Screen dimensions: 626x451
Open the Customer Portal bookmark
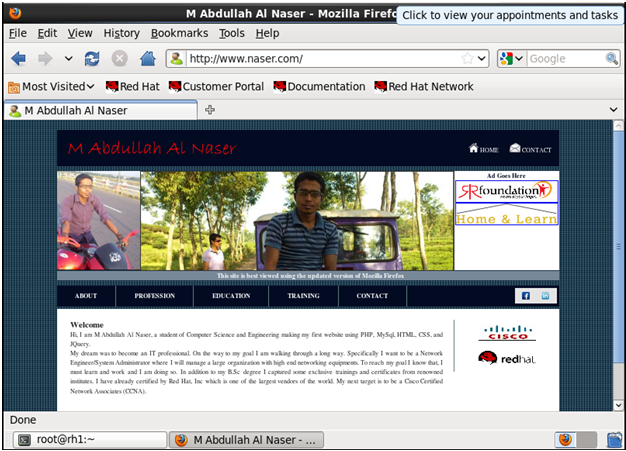(220, 87)
